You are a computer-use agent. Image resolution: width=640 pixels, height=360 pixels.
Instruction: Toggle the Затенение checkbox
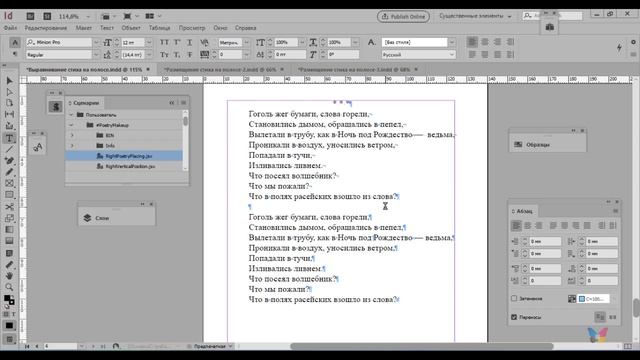click(514, 298)
